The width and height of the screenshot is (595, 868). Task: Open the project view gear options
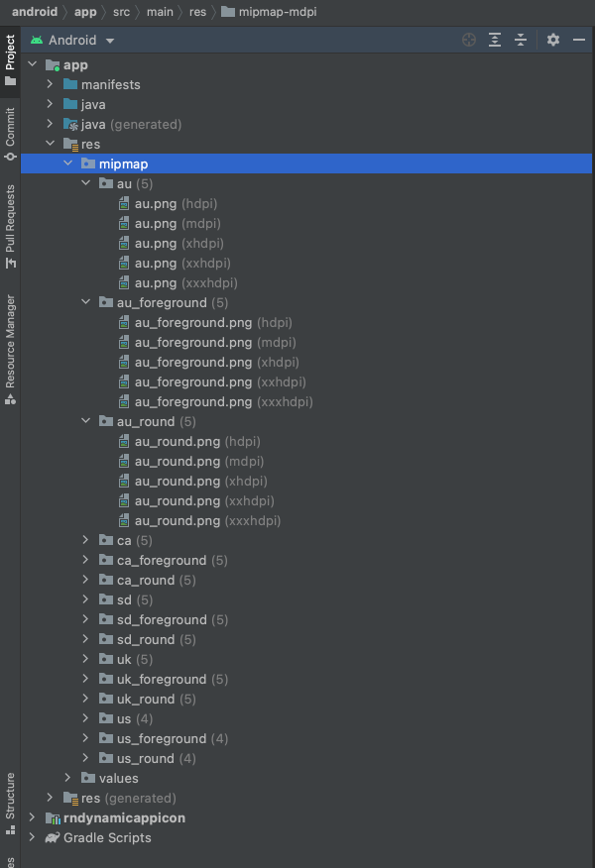click(x=553, y=40)
